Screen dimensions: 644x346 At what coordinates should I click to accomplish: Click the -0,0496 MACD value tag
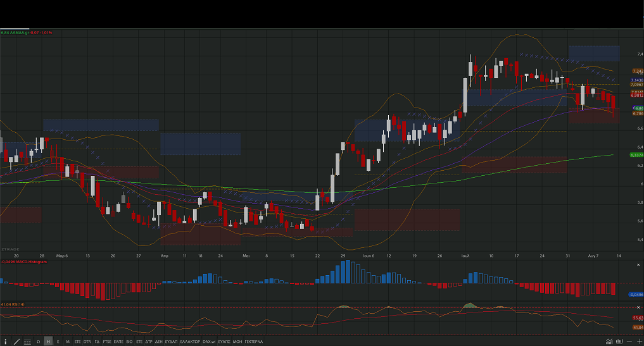pos(636,295)
